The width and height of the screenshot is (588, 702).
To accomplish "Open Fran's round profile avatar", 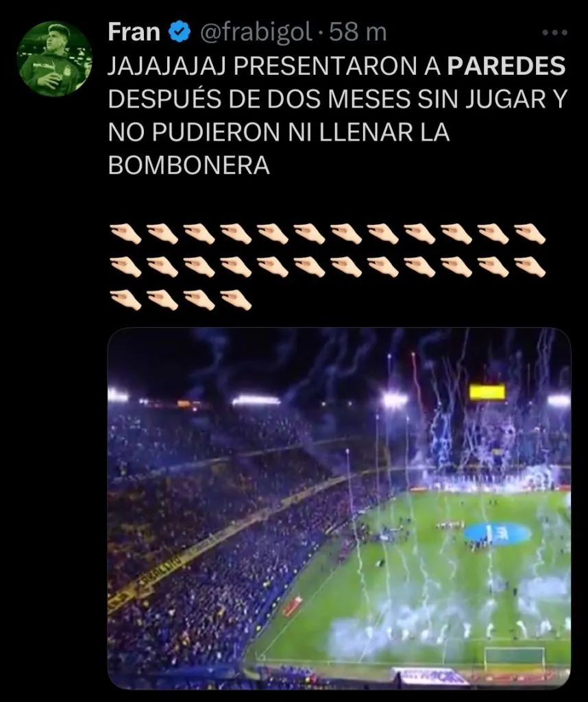I will tap(55, 59).
